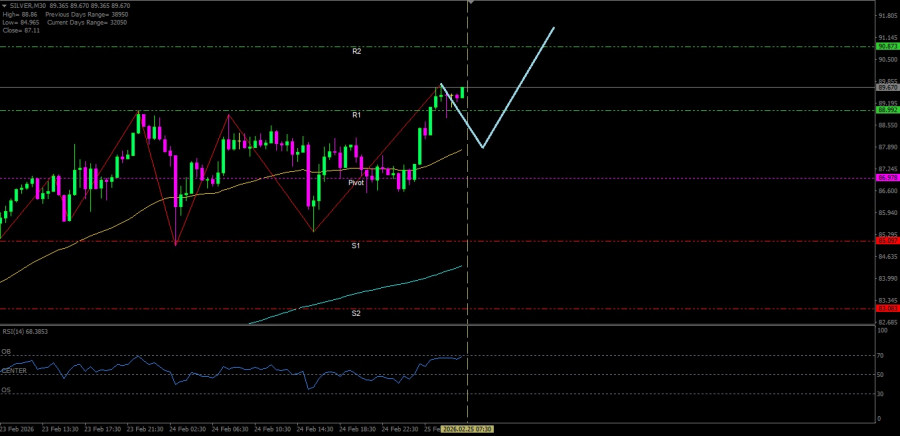
Task: Select the S1 support label
Action: point(356,246)
